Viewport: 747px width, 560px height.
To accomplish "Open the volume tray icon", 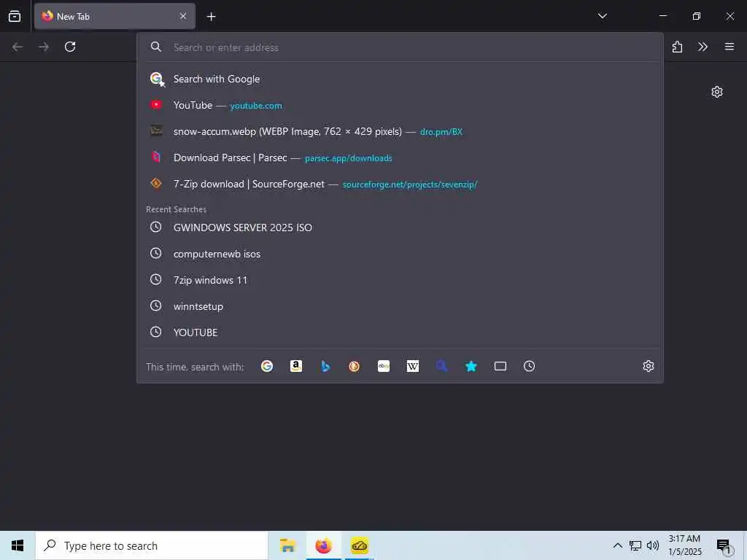I will (653, 545).
